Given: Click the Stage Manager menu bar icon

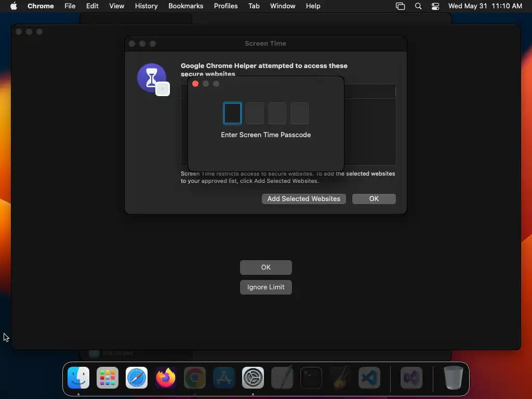Looking at the screenshot, I should (x=401, y=6).
